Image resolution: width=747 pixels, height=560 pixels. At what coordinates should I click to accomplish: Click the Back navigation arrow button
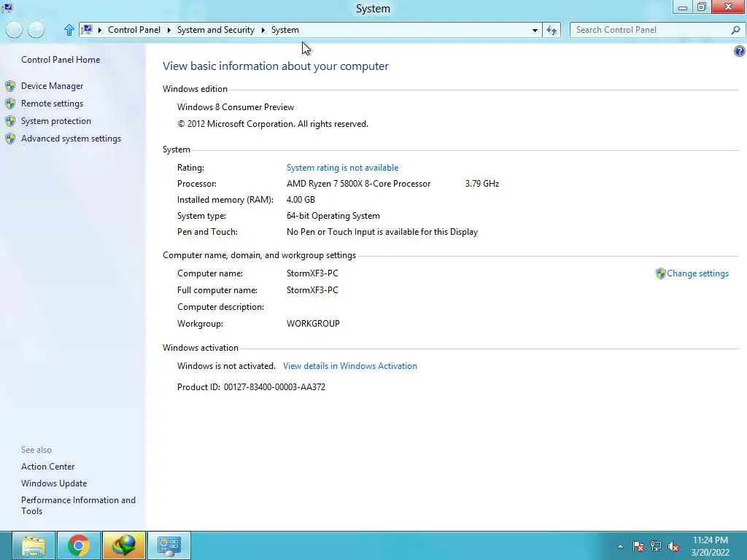pyautogui.click(x=15, y=30)
